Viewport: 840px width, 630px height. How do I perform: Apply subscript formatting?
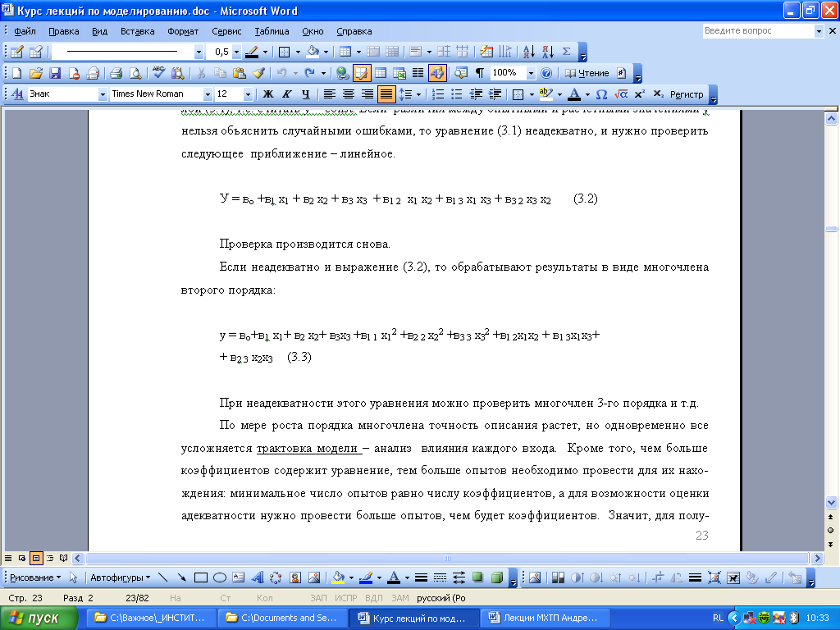pyautogui.click(x=659, y=94)
